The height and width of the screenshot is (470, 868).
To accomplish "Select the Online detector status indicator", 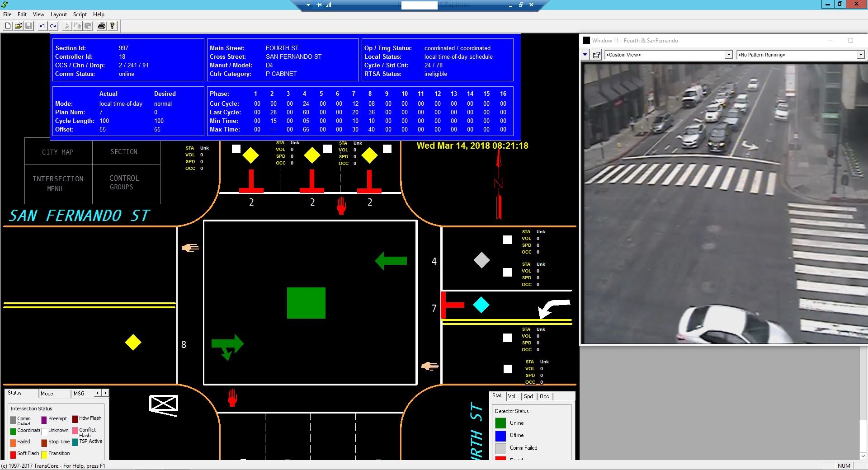I will tap(500, 423).
